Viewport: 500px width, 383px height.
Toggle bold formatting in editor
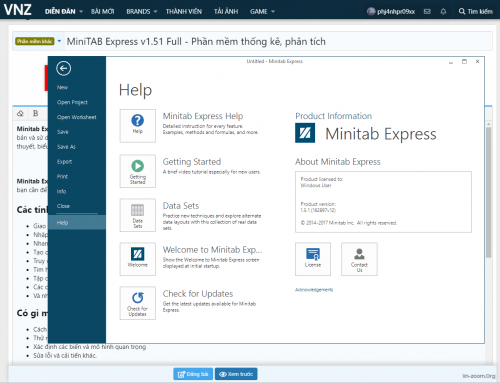click(x=35, y=113)
